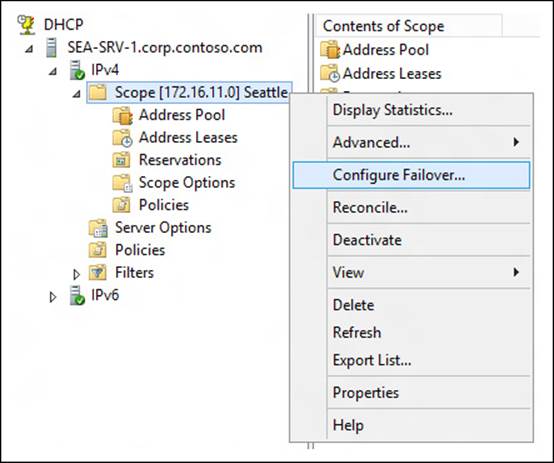Open Address Leases in contents list

click(x=391, y=74)
